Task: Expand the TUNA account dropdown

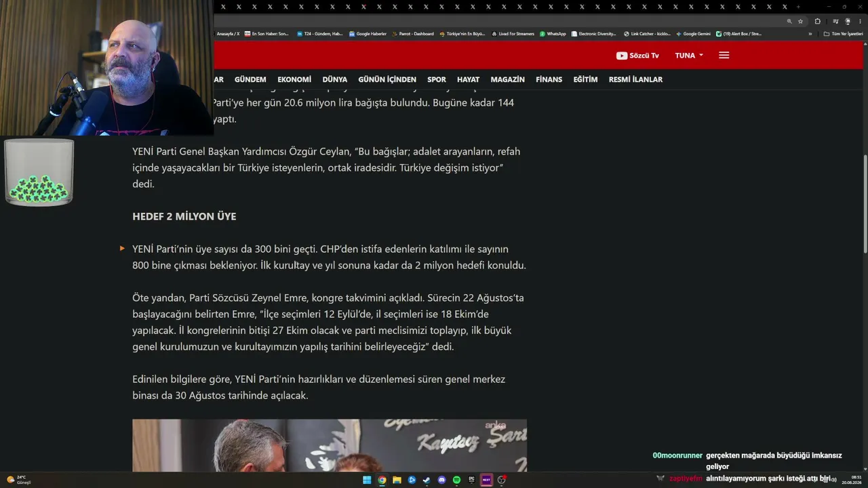Action: tap(689, 56)
